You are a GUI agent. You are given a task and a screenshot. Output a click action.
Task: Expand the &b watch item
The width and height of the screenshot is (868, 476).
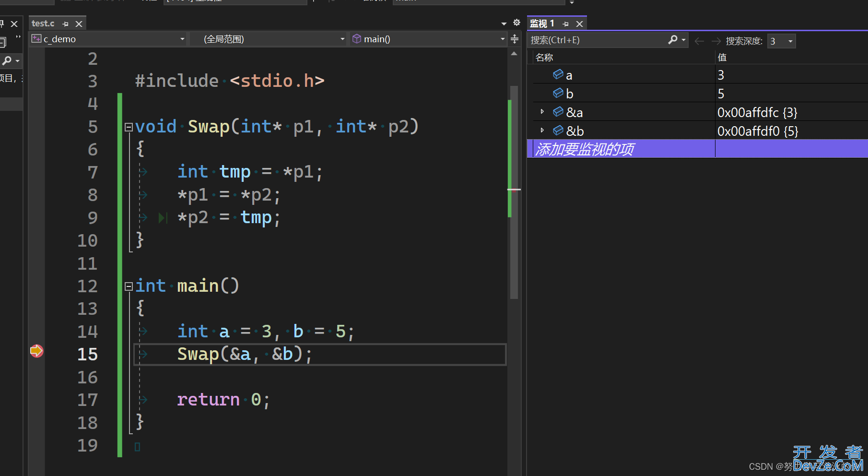[542, 131]
